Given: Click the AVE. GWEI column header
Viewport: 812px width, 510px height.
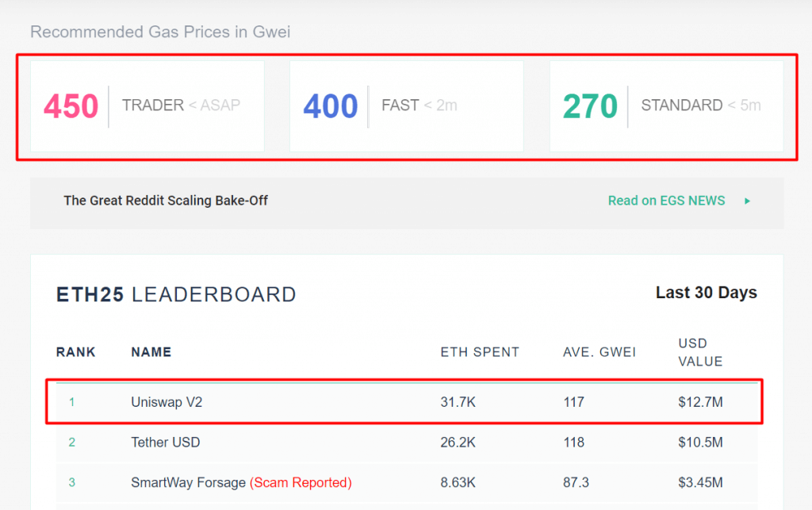Looking at the screenshot, I should click(x=599, y=352).
